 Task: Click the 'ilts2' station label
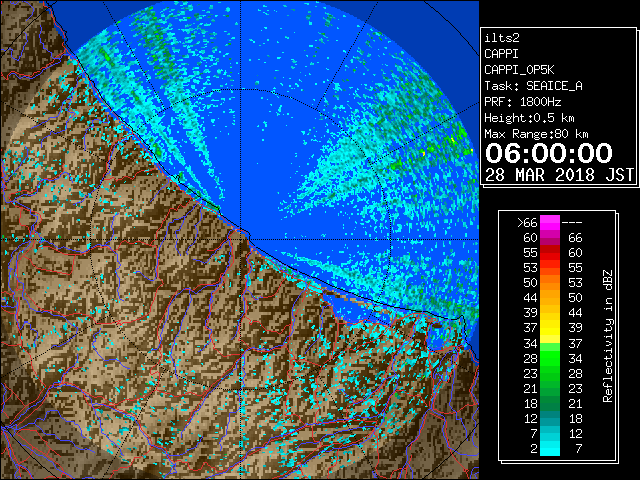502,38
